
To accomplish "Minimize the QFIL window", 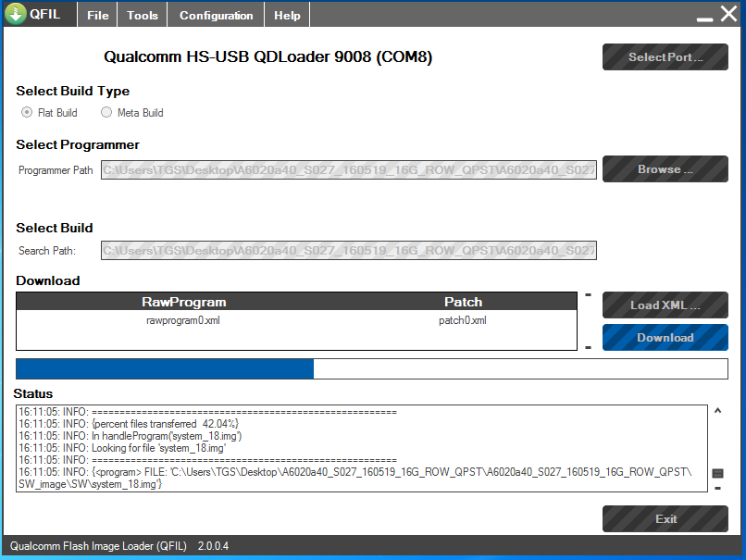I will pyautogui.click(x=704, y=19).
